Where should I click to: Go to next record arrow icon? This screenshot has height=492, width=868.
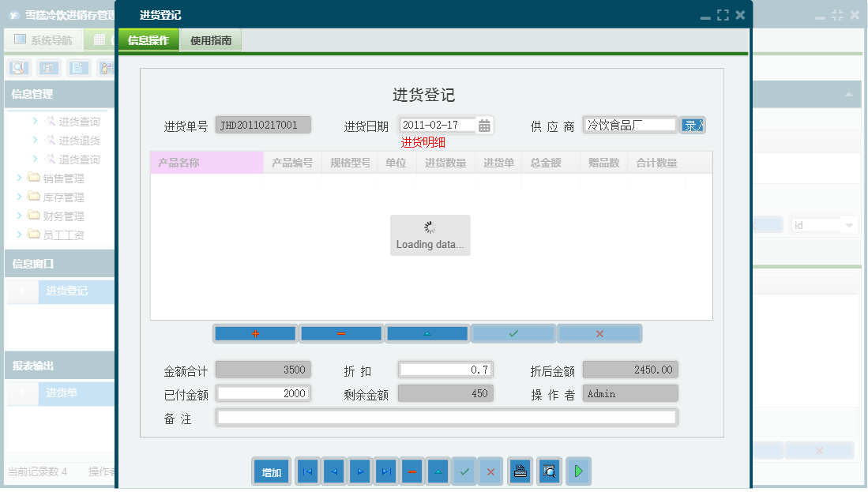pos(359,471)
